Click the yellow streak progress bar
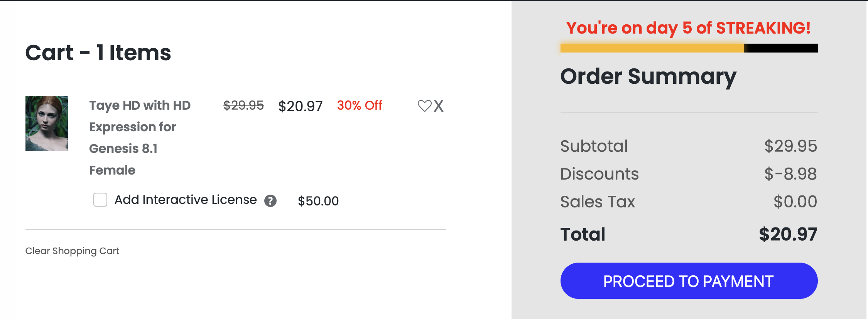The height and width of the screenshot is (319, 868). tap(652, 48)
